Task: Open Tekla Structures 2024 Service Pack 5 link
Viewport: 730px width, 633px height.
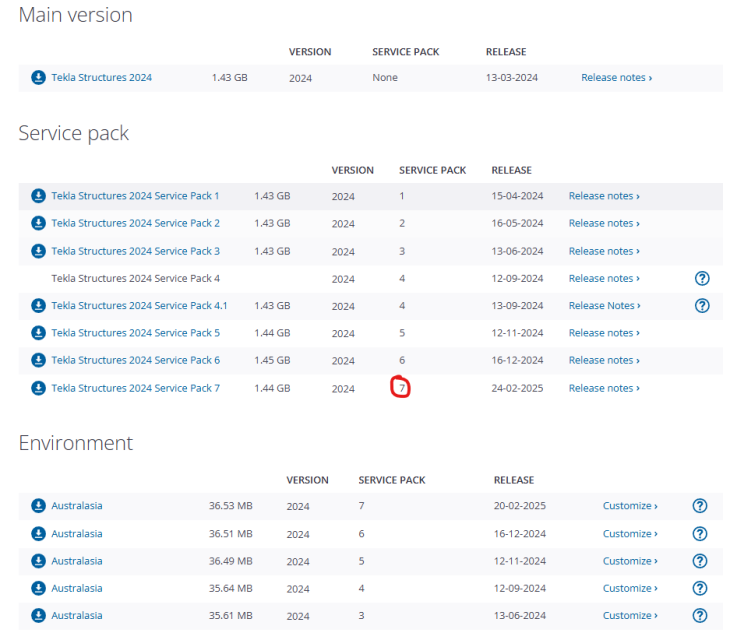Action: coord(135,333)
